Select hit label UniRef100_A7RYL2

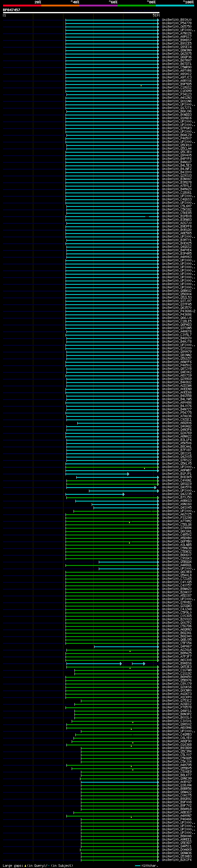coord(176,186)
